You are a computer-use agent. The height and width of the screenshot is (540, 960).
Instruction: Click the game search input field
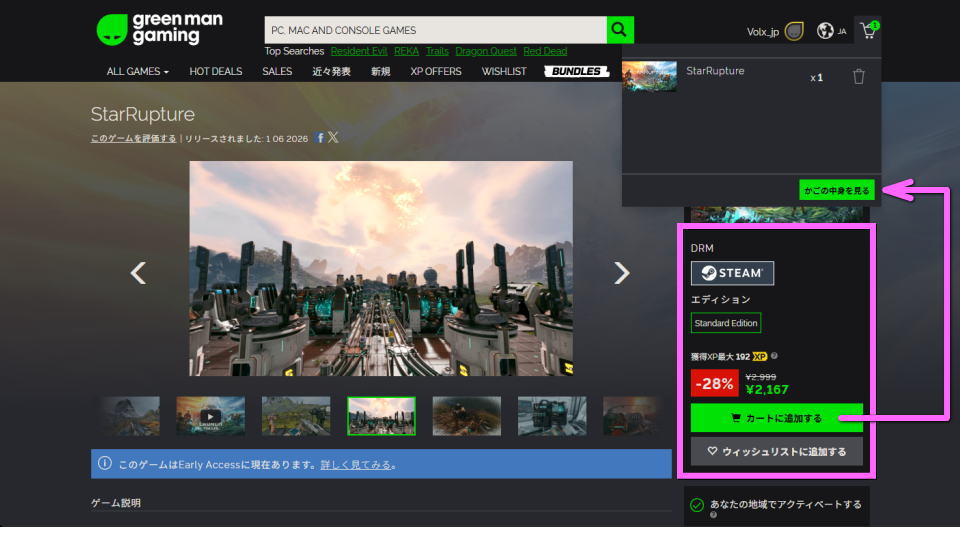[x=435, y=30]
